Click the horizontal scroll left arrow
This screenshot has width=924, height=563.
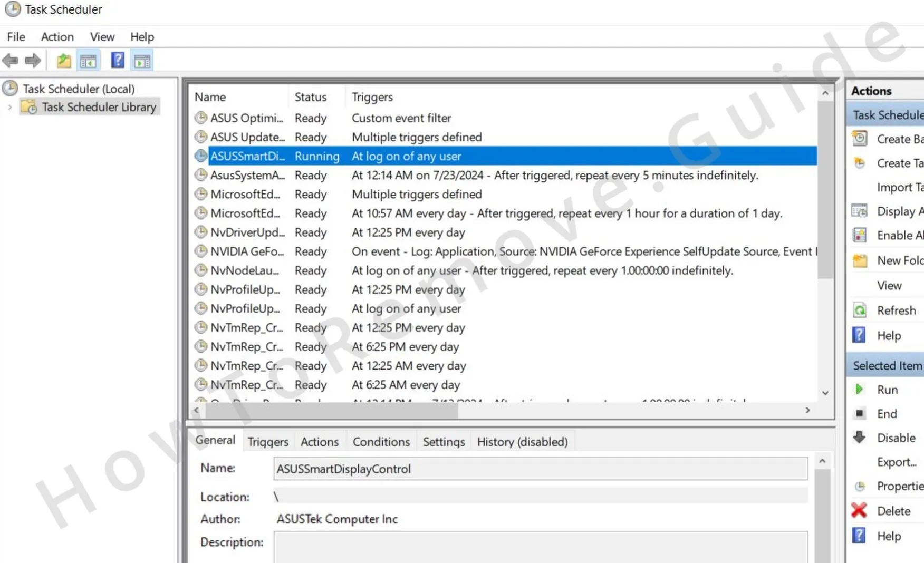pyautogui.click(x=196, y=410)
